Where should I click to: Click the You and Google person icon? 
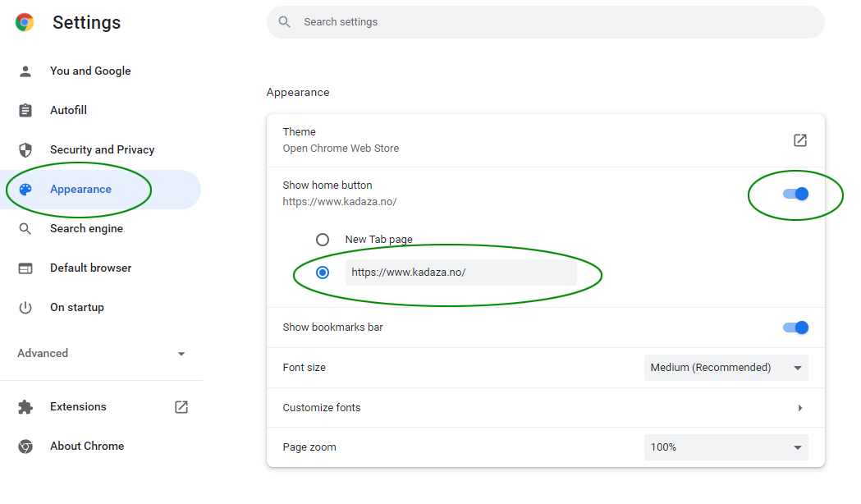point(25,71)
